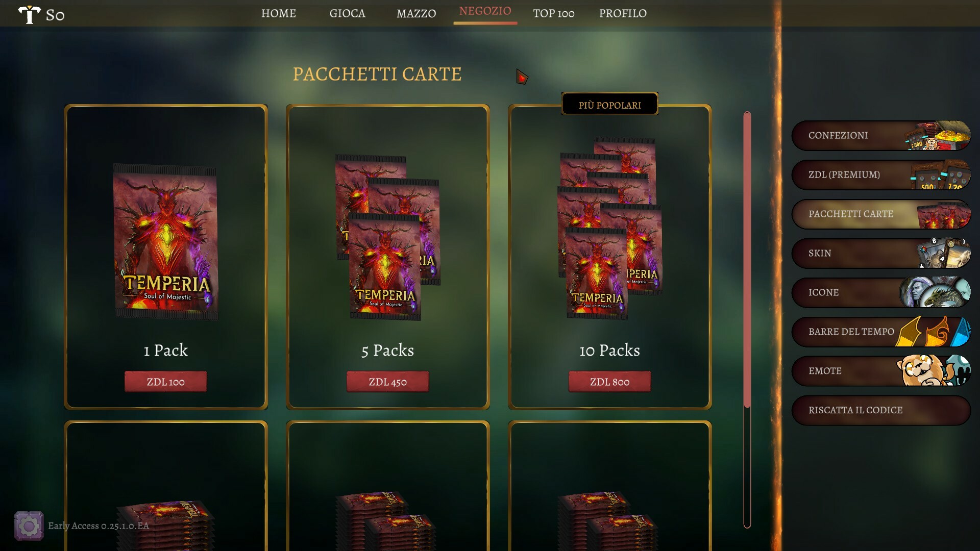
Task: Click the Temperia T logo icon
Action: point(29,14)
